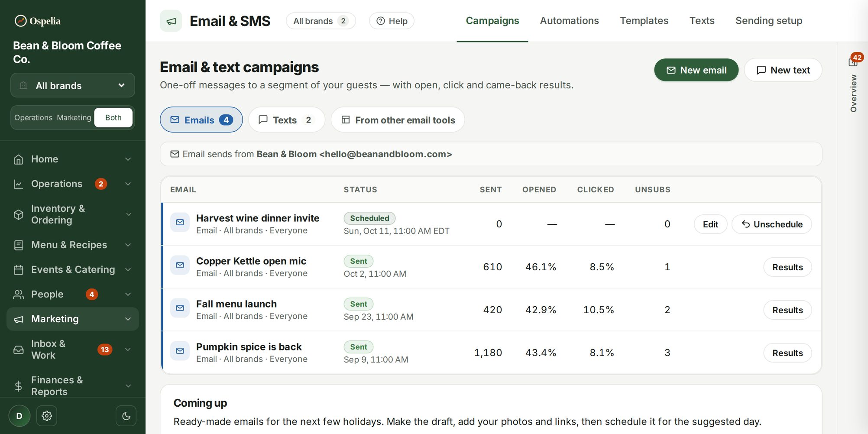Screen dimensions: 868x434
Task: Select the Both view mode
Action: coord(113,118)
